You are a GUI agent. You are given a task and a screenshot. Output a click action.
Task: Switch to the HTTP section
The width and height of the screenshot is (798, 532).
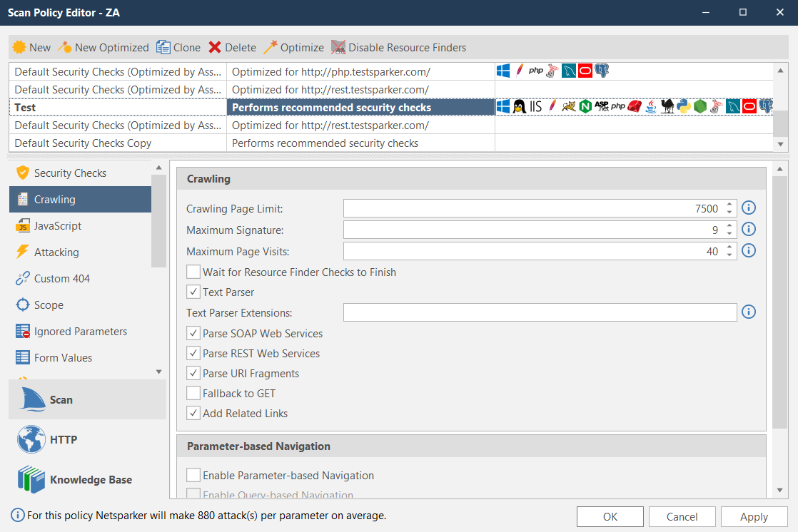[x=63, y=440]
